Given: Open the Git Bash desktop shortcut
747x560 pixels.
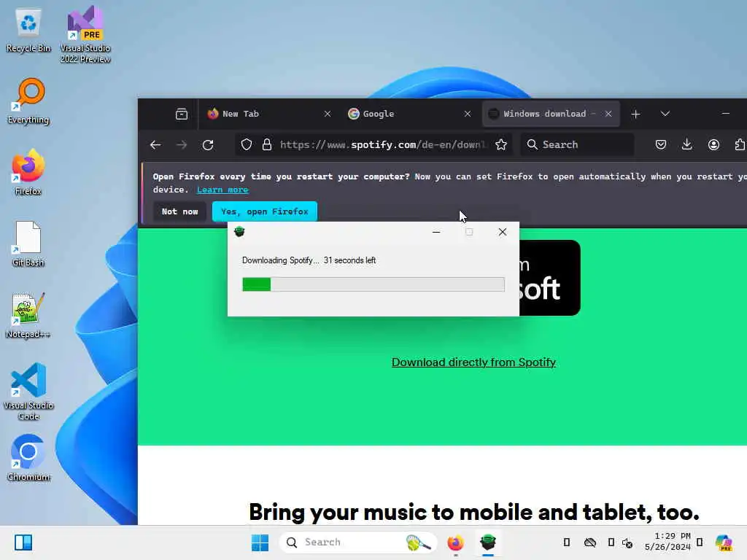Looking at the screenshot, I should (28, 244).
